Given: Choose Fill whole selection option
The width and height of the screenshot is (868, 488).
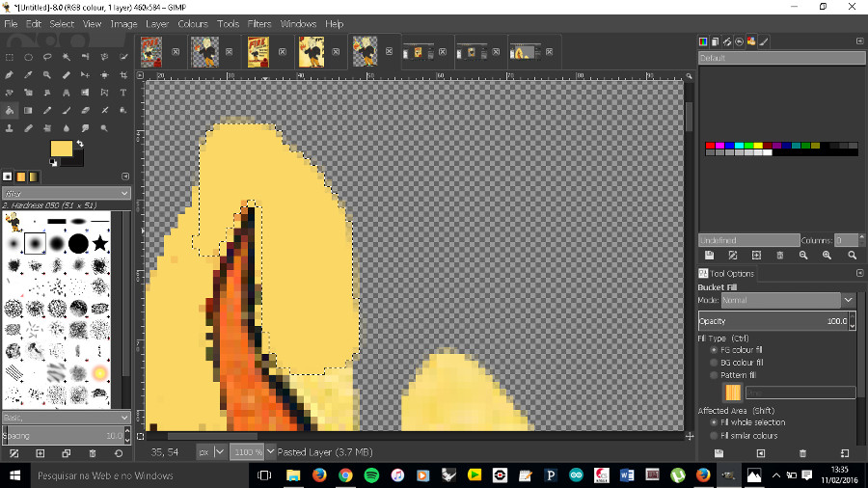Looking at the screenshot, I should [x=714, y=422].
